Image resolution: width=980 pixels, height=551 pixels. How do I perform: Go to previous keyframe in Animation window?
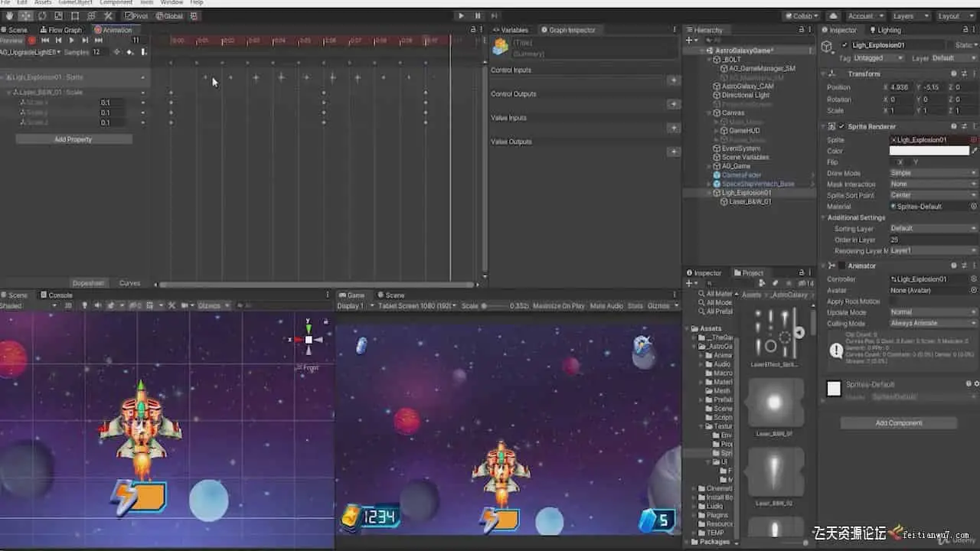click(58, 40)
